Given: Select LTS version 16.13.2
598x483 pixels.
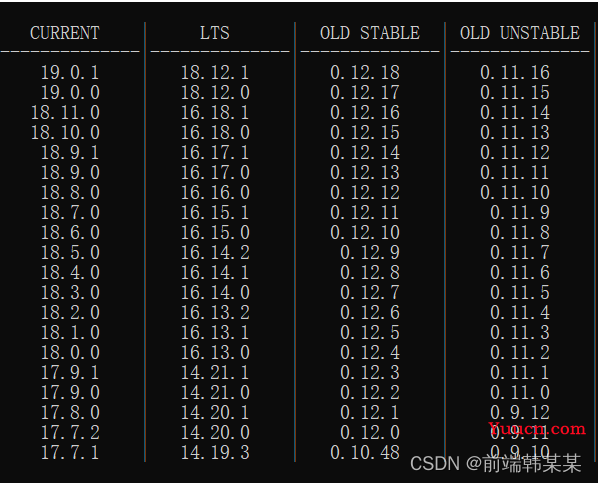Looking at the screenshot, I should 215,312.
